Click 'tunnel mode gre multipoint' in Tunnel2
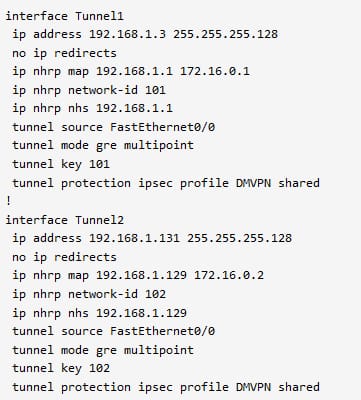The image size is (361, 400). pyautogui.click(x=103, y=350)
